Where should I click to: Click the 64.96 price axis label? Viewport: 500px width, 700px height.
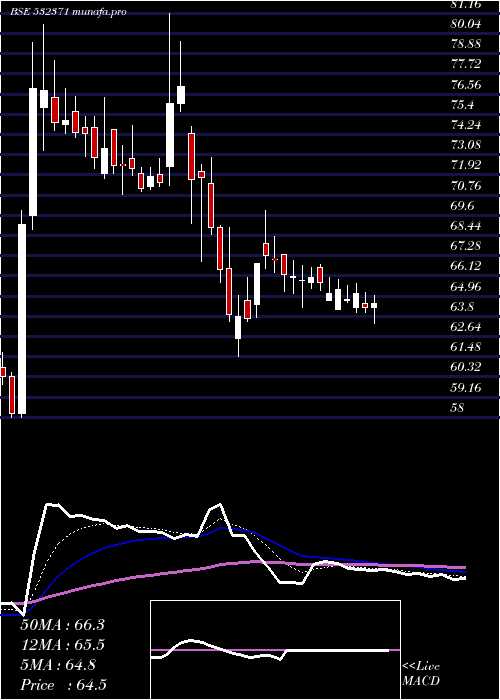click(x=466, y=287)
